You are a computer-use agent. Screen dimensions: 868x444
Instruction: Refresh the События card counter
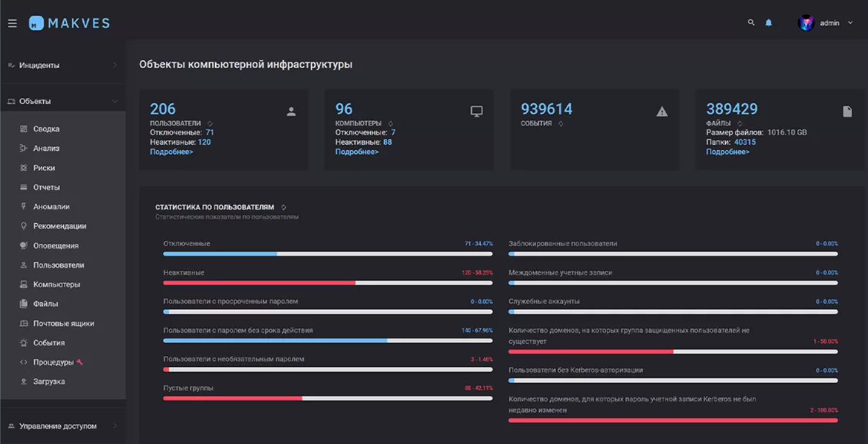tap(560, 123)
